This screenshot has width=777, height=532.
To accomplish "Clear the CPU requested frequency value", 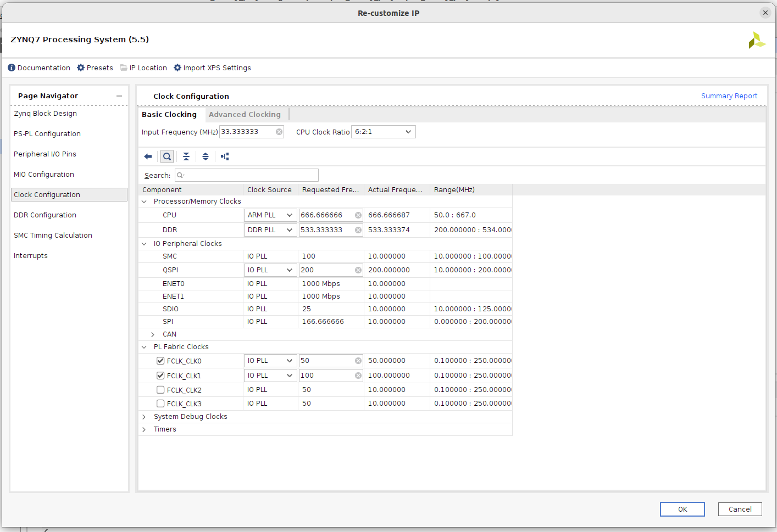I will click(x=358, y=215).
